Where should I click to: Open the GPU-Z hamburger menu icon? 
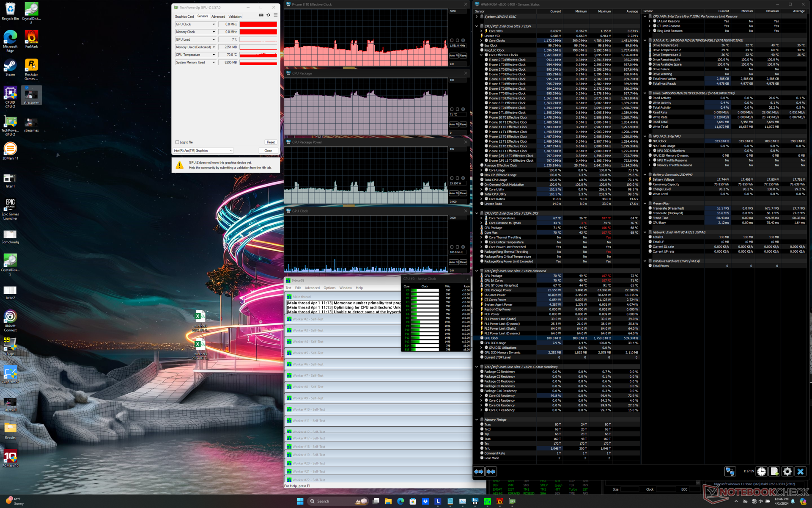coord(275,15)
